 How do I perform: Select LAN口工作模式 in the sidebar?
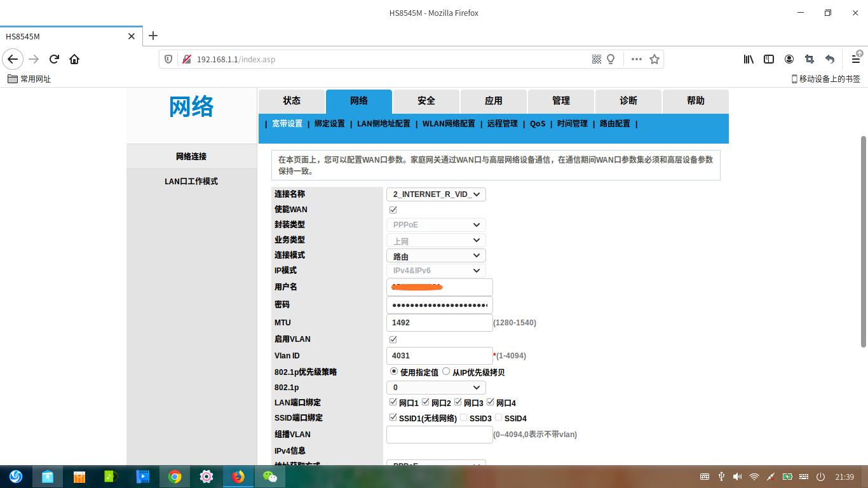[x=190, y=181]
